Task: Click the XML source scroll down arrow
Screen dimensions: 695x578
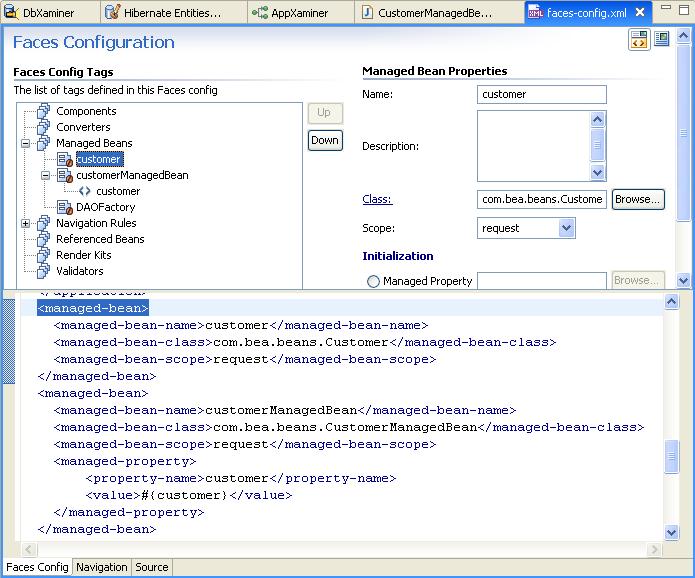Action: 672,532
